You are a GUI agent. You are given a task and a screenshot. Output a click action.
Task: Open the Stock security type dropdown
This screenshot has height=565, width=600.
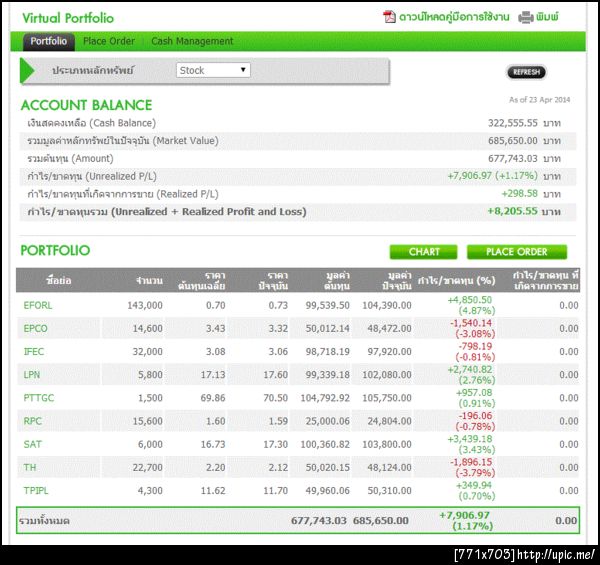[213, 70]
